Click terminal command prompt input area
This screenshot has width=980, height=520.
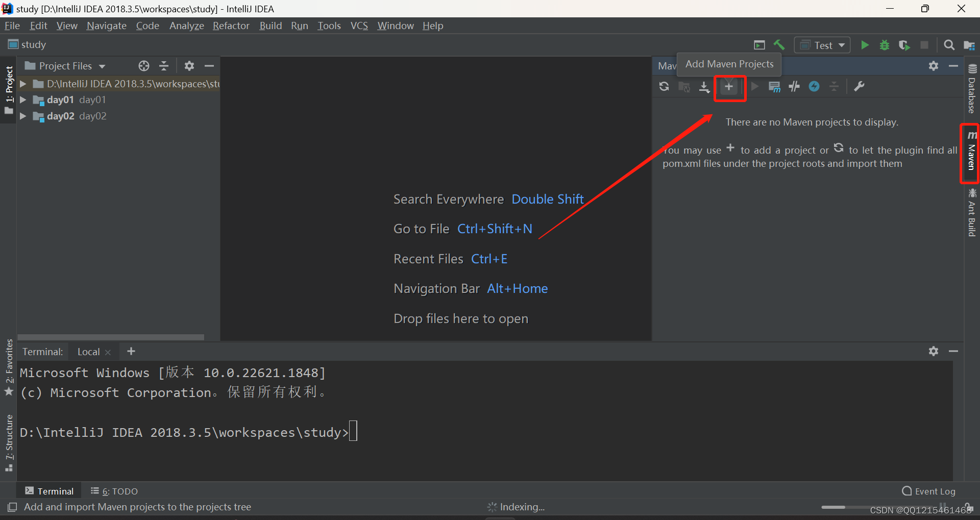(x=353, y=431)
